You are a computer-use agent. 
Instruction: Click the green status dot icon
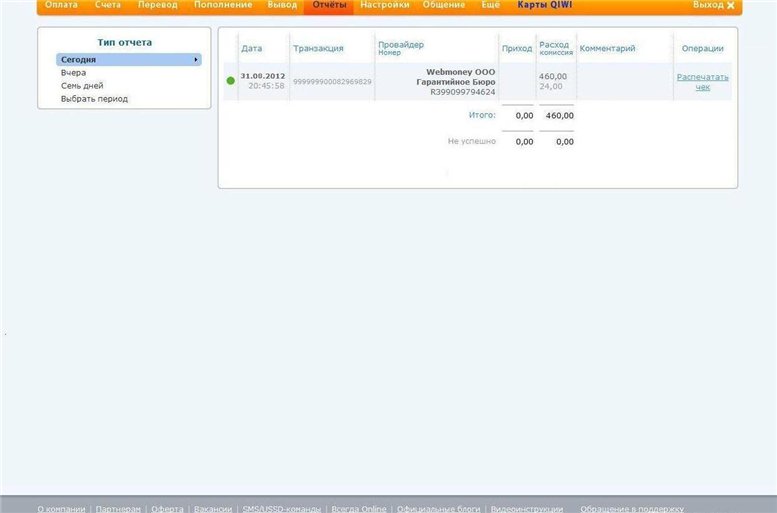(x=231, y=81)
